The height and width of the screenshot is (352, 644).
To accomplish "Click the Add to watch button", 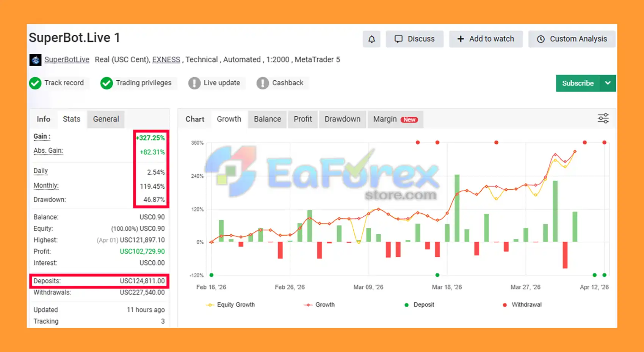I will pyautogui.click(x=486, y=39).
